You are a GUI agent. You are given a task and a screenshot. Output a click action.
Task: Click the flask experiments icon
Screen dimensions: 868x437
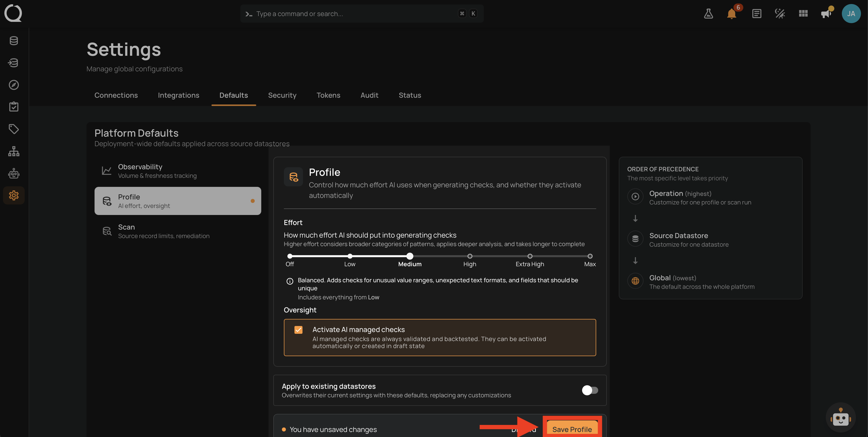708,14
